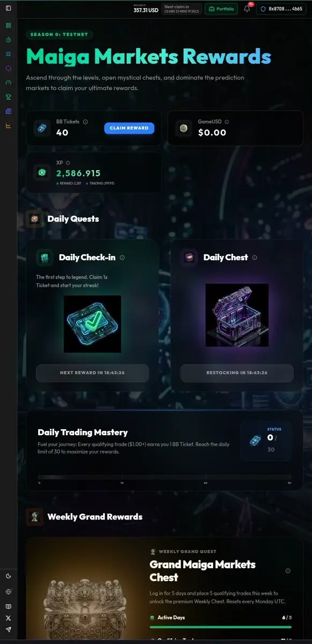Open the docs book icon
Viewport: 312px width, 644px height.
tap(8, 606)
